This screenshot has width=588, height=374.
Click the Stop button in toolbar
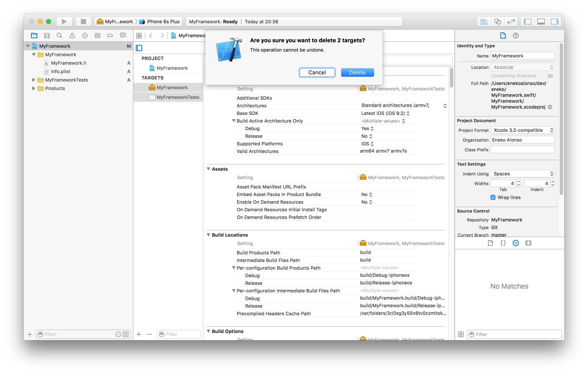[83, 22]
